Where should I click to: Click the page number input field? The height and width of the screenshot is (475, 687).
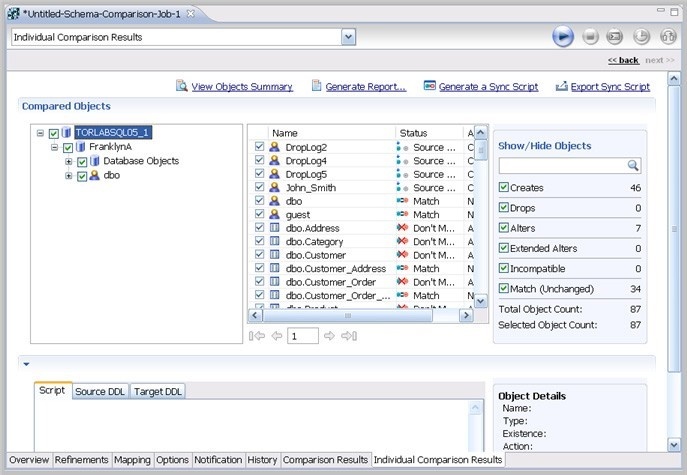[x=303, y=336]
